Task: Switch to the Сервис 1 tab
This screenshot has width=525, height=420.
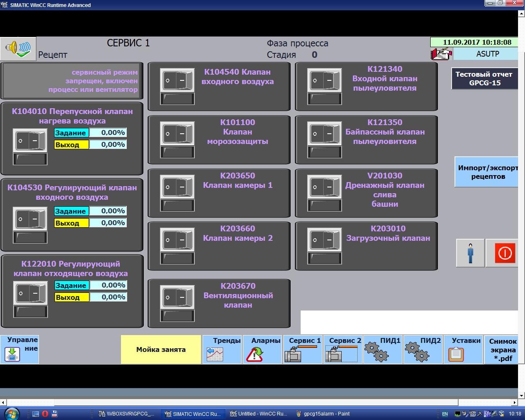Action: click(x=303, y=349)
